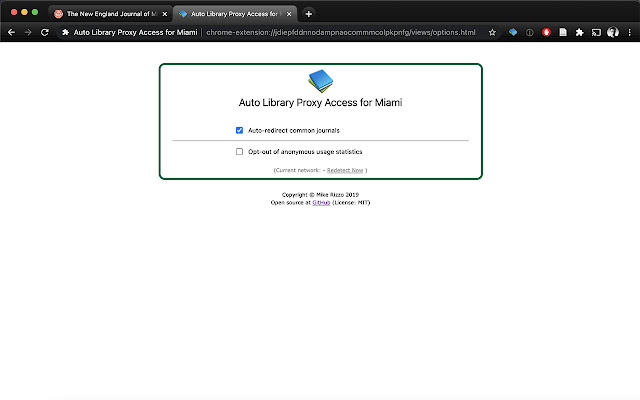Open the blue book proxy extension icon
640x400 pixels.
513,32
